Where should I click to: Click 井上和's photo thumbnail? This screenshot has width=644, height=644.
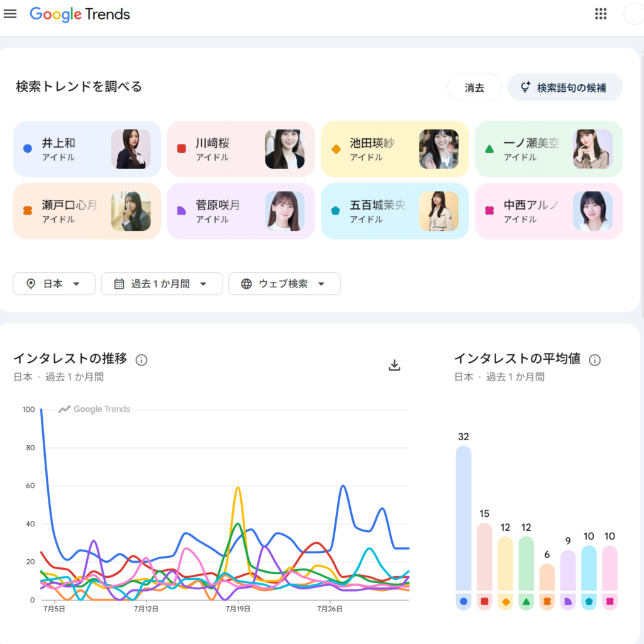(131, 149)
